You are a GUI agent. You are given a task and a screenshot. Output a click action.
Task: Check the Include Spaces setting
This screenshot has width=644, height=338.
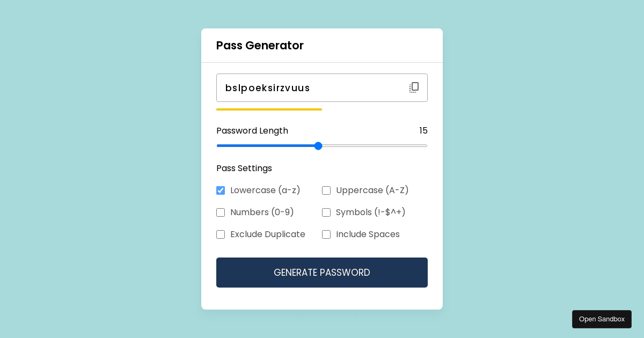coord(326,234)
